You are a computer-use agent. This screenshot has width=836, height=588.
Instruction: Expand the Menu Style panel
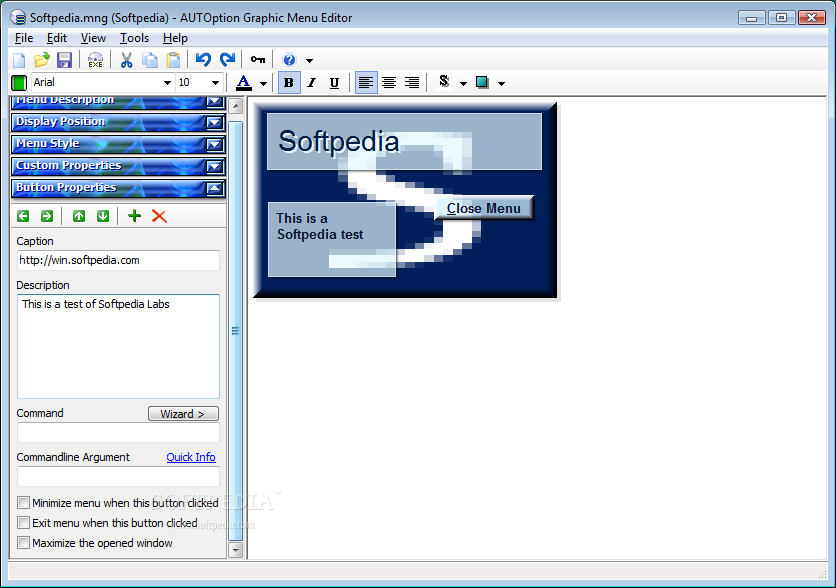(214, 144)
